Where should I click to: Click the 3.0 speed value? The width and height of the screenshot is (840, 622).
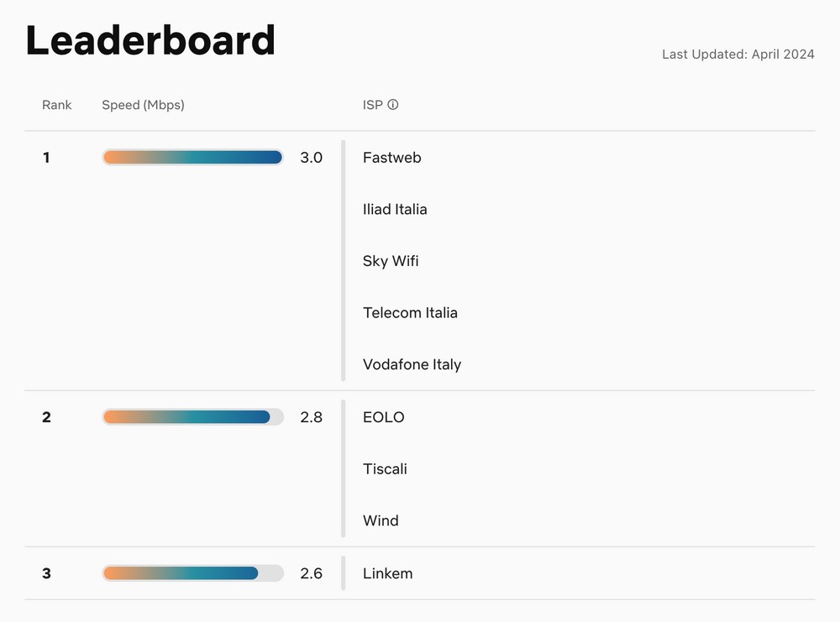(x=311, y=157)
